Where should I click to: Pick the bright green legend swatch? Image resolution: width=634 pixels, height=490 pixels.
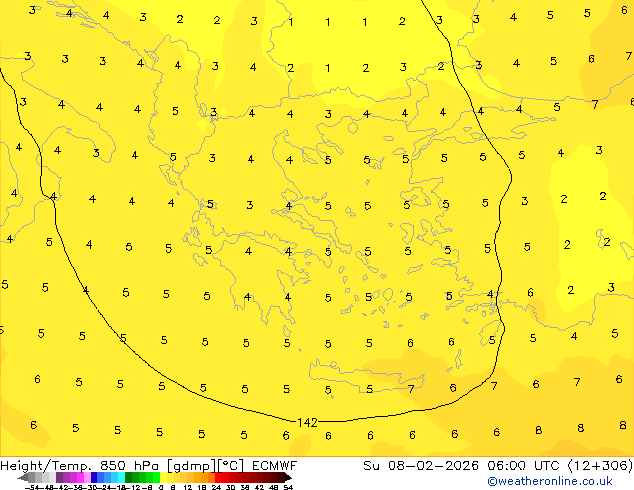(x=156, y=477)
